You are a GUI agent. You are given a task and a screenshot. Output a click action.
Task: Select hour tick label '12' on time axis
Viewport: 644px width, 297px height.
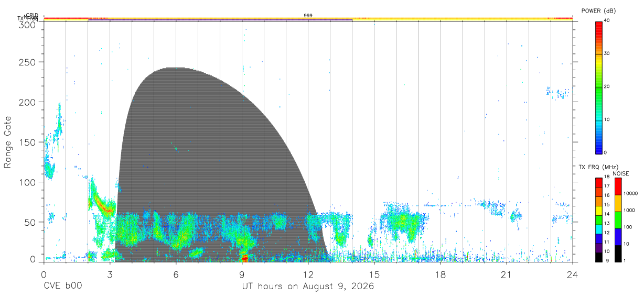pyautogui.click(x=308, y=274)
